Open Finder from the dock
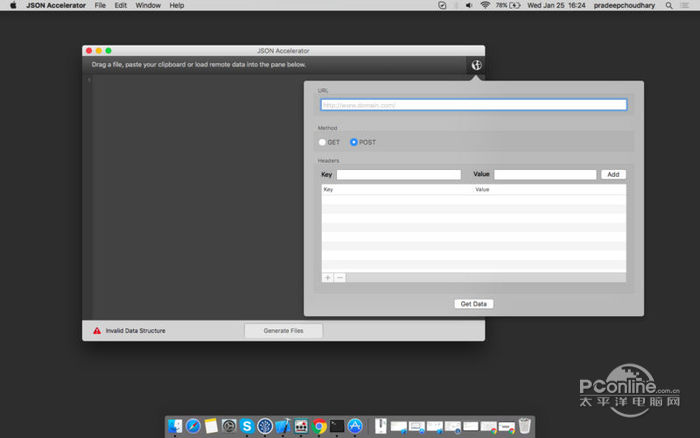The width and height of the screenshot is (700, 438). tap(175, 426)
